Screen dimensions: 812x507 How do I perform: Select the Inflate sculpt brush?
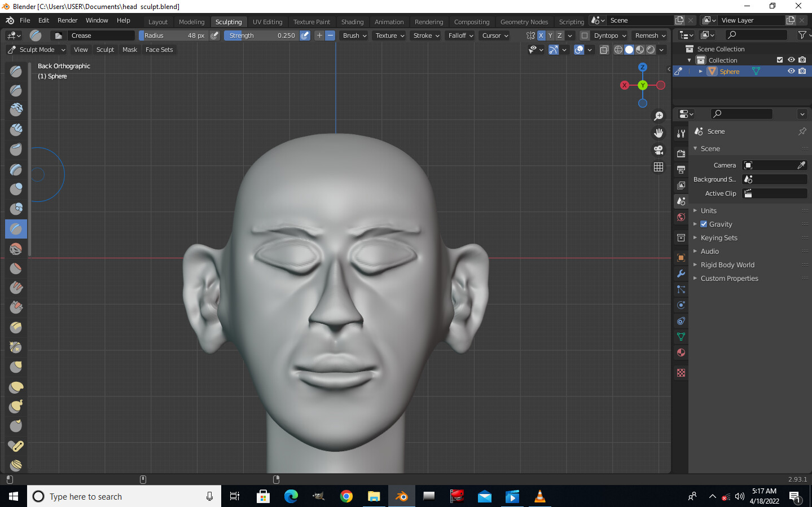16,189
